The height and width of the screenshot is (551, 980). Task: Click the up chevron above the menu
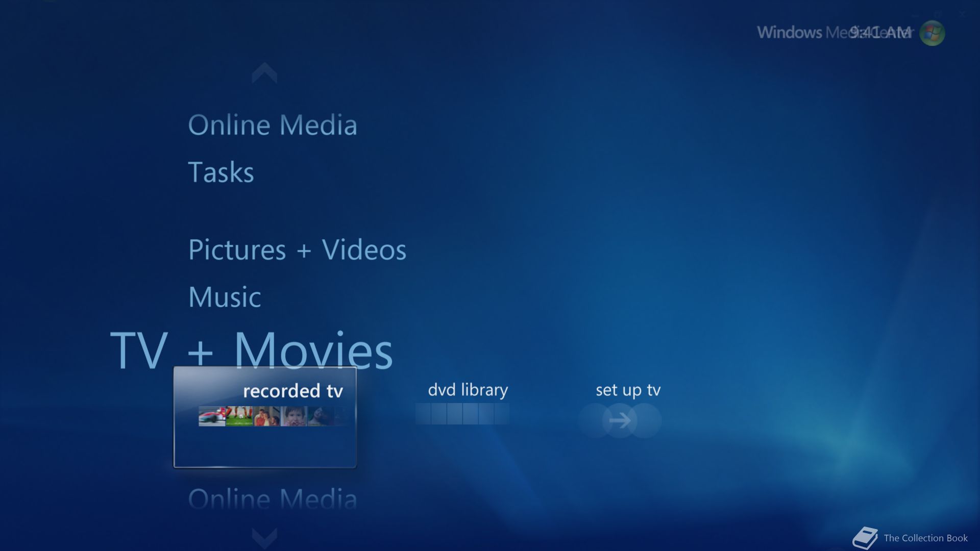coord(264,73)
